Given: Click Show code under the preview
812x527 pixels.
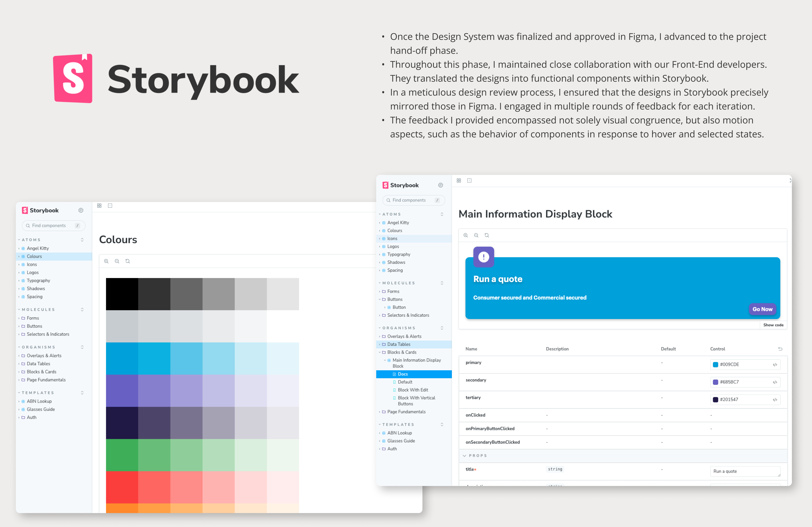Looking at the screenshot, I should [773, 325].
